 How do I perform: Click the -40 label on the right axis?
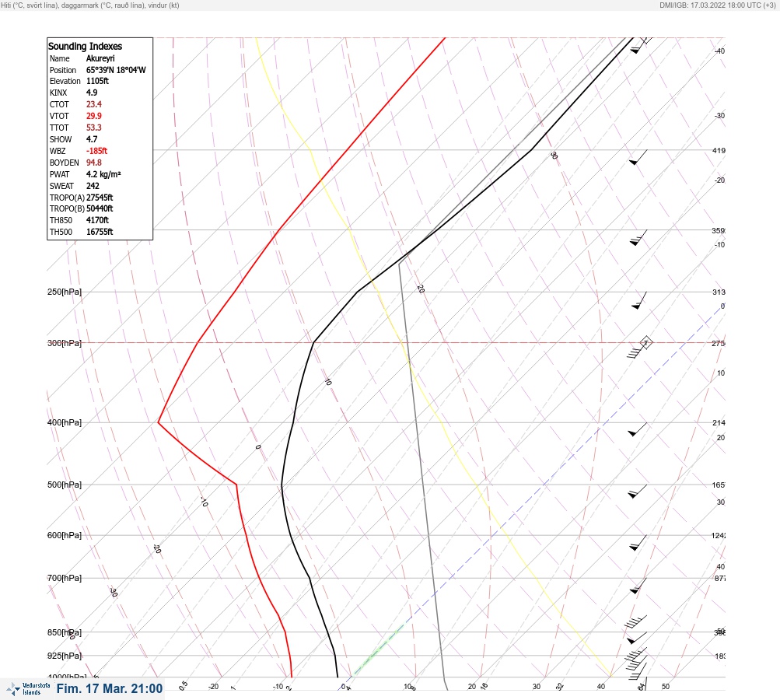coord(720,51)
